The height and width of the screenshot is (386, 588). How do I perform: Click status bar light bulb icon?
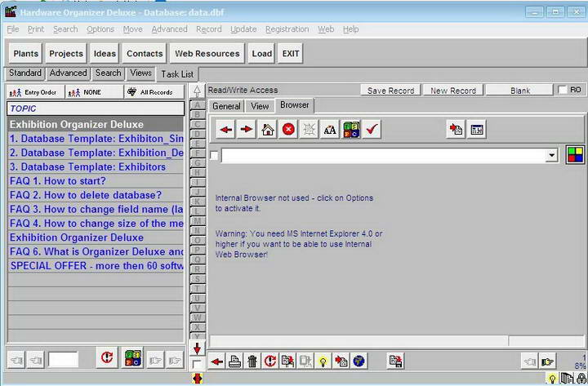(x=551, y=379)
